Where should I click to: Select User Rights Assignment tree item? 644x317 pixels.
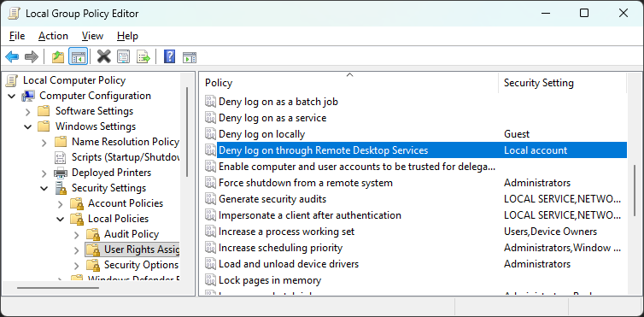[x=141, y=249]
